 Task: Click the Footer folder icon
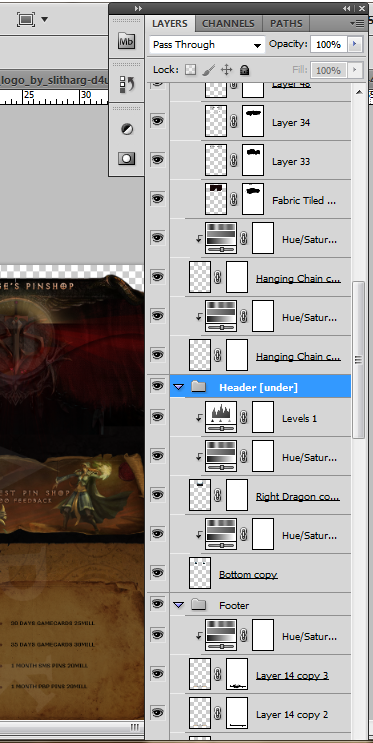point(199,605)
